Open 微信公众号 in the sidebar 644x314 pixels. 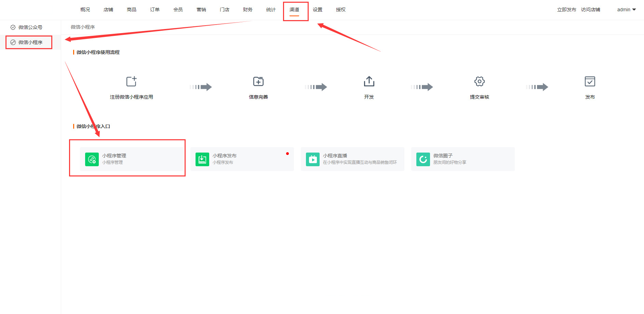(x=30, y=27)
